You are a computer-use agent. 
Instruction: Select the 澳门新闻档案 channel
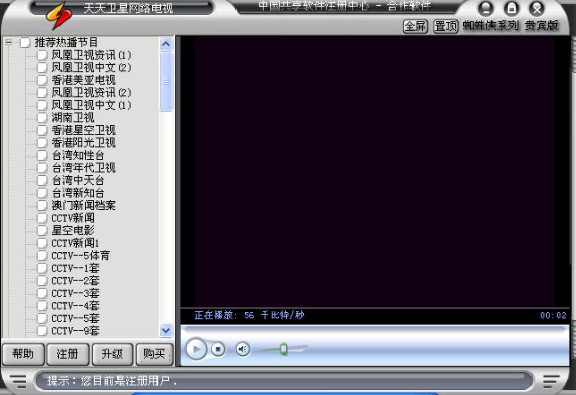pos(84,205)
